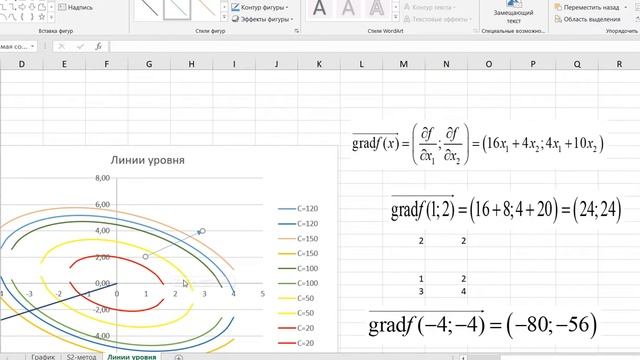Image resolution: width=640 pixels, height=360 pixels.
Task: Select the cell containing 1
Action: pos(404,279)
